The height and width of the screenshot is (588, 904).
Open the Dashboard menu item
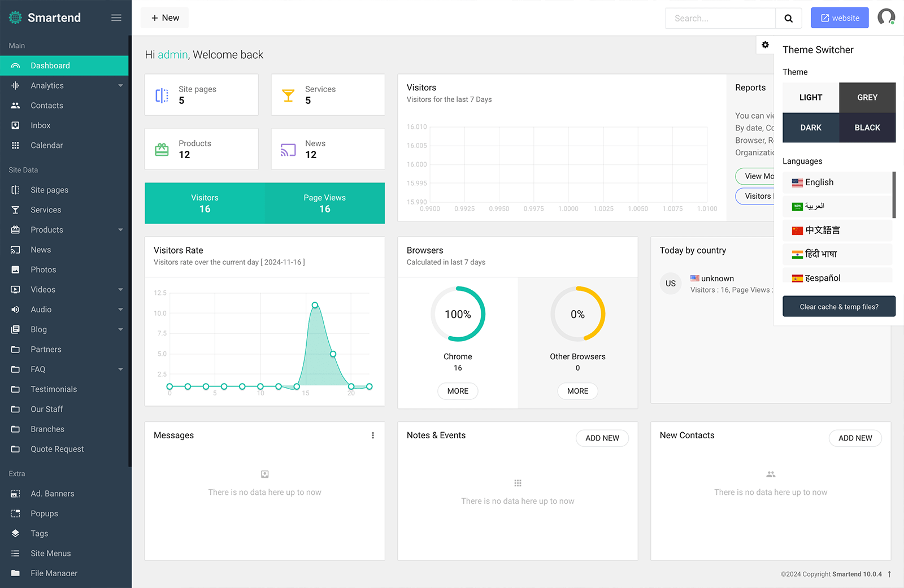coord(64,66)
